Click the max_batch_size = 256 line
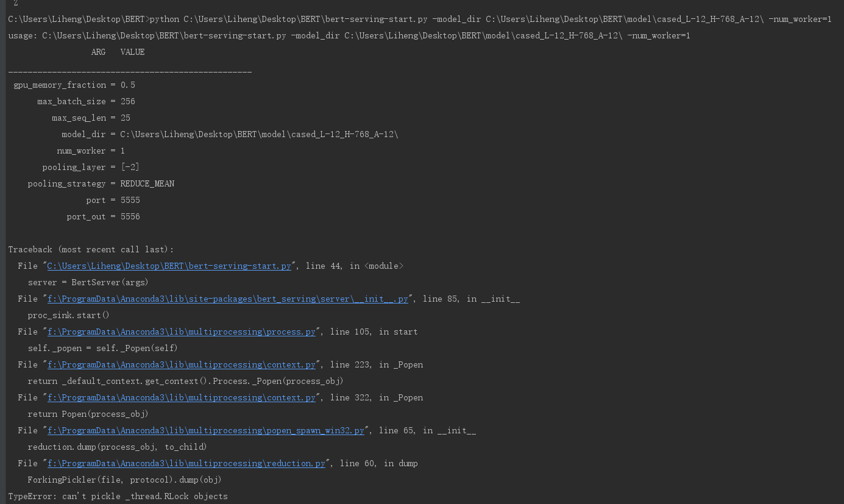 pyautogui.click(x=86, y=102)
